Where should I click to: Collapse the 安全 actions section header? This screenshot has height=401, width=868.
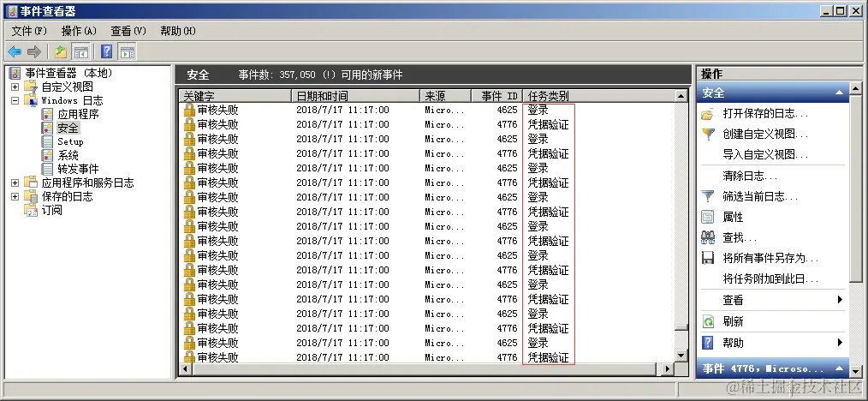tap(839, 93)
